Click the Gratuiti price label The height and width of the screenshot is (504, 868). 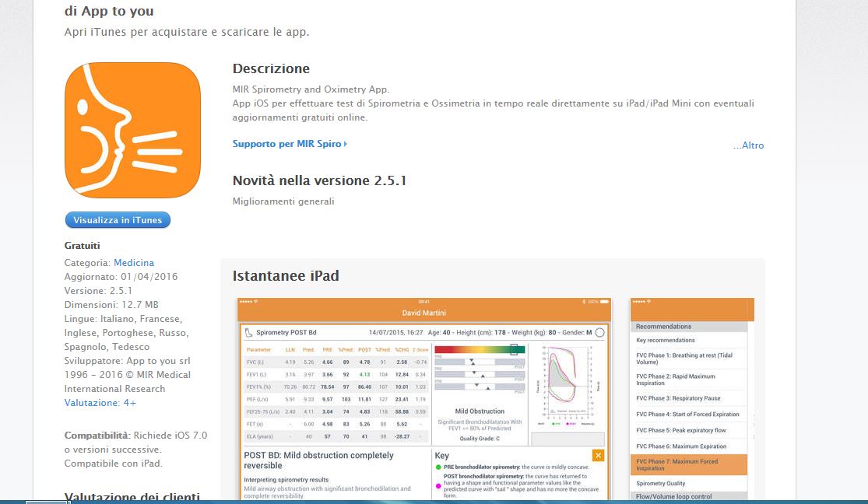point(82,246)
